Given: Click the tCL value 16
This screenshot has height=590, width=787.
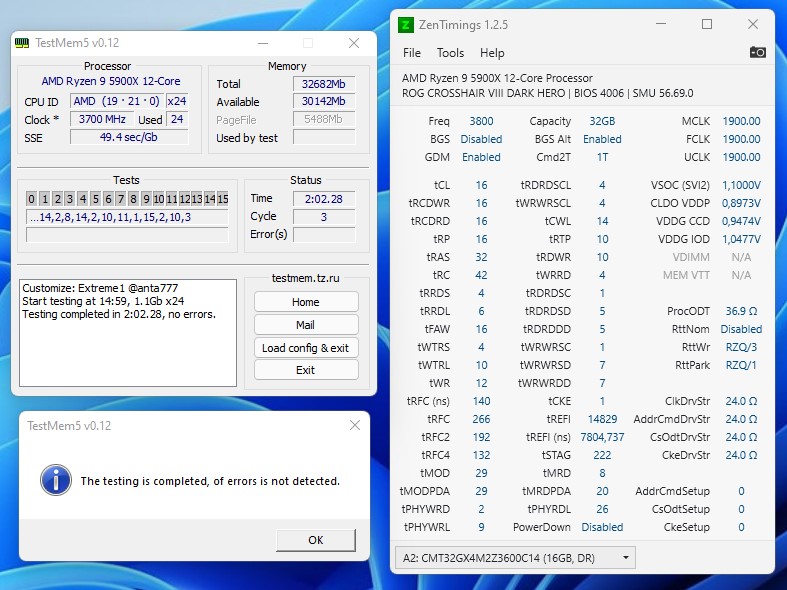Looking at the screenshot, I should [x=481, y=185].
